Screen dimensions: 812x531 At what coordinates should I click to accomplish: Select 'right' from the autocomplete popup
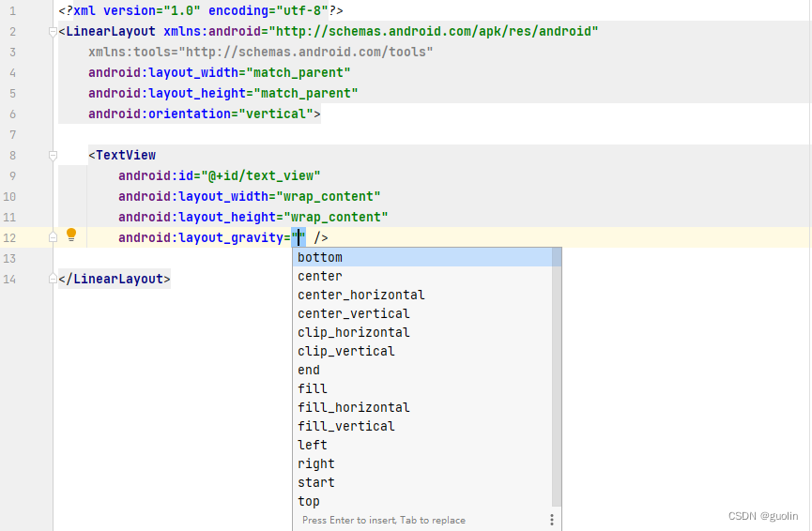tap(316, 463)
